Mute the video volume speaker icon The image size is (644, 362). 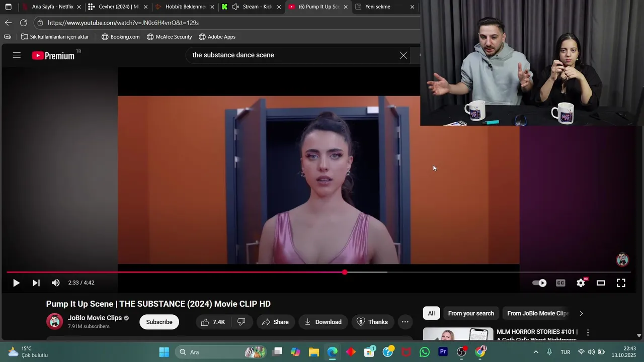(56, 283)
